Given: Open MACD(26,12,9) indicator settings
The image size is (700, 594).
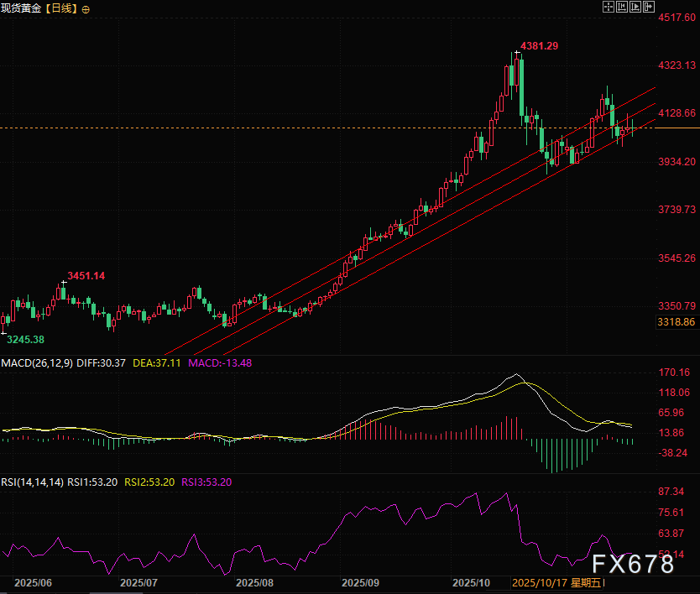Looking at the screenshot, I should click(x=34, y=362).
